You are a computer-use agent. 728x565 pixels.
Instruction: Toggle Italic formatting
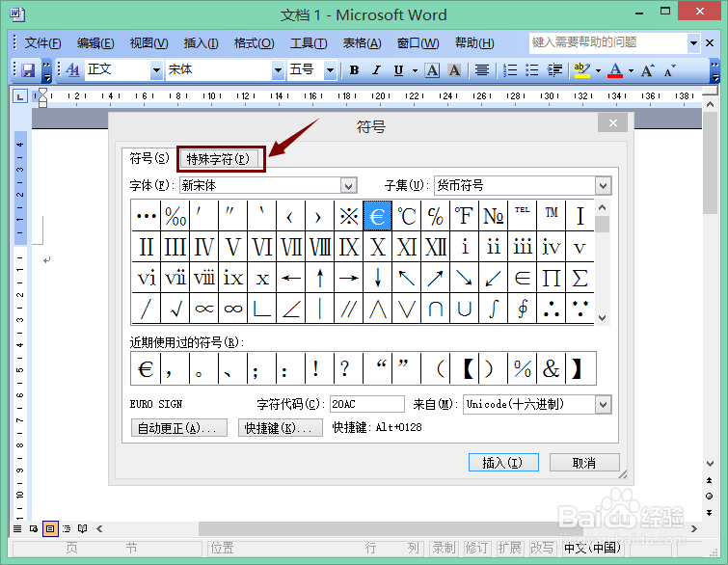[x=376, y=70]
